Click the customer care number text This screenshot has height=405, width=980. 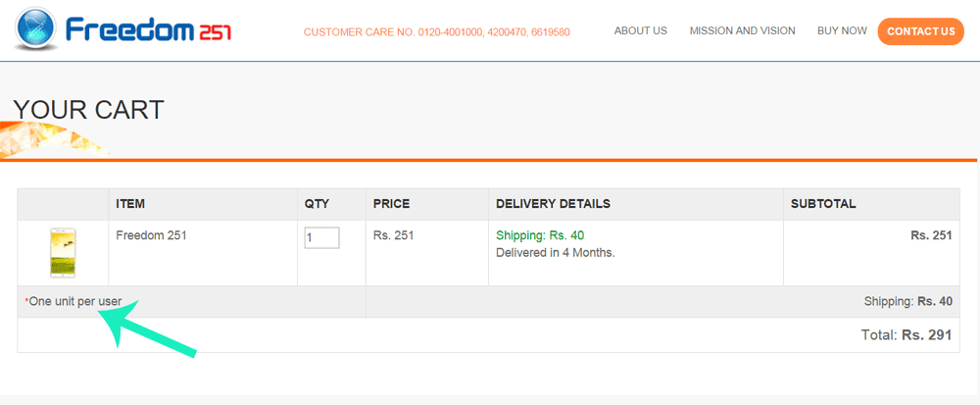coord(436,32)
